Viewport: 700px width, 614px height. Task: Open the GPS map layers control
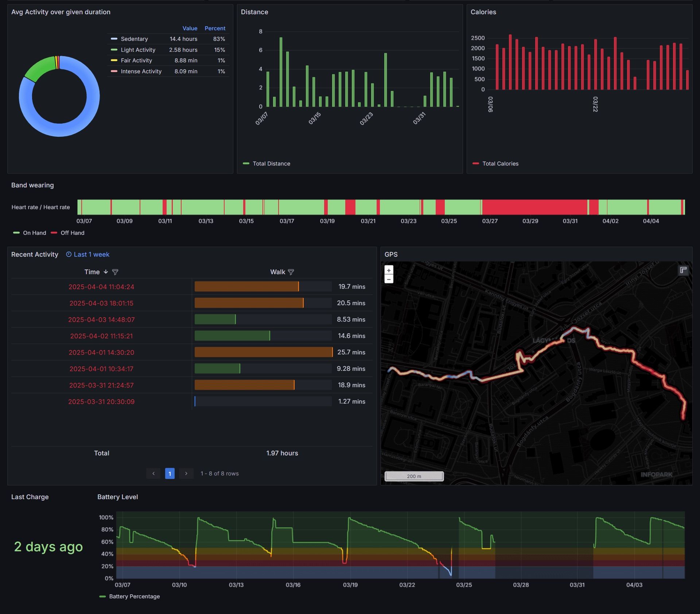tap(683, 270)
